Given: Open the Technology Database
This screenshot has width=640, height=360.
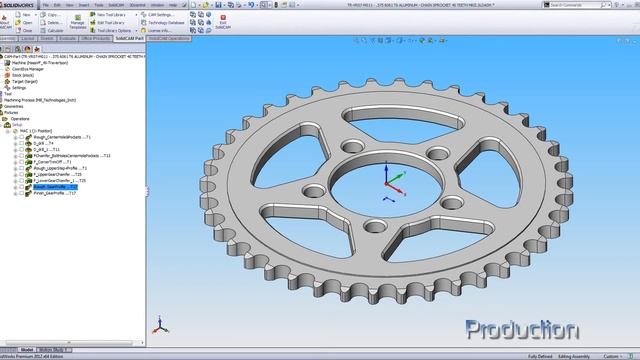Looking at the screenshot, I should click(x=163, y=23).
